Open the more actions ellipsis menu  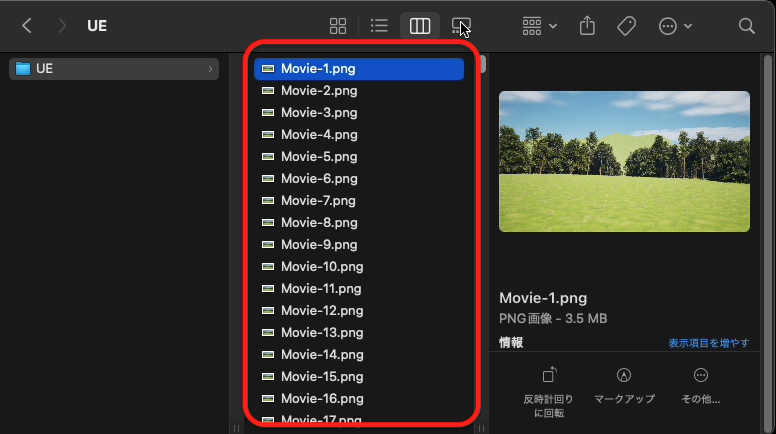[675, 26]
